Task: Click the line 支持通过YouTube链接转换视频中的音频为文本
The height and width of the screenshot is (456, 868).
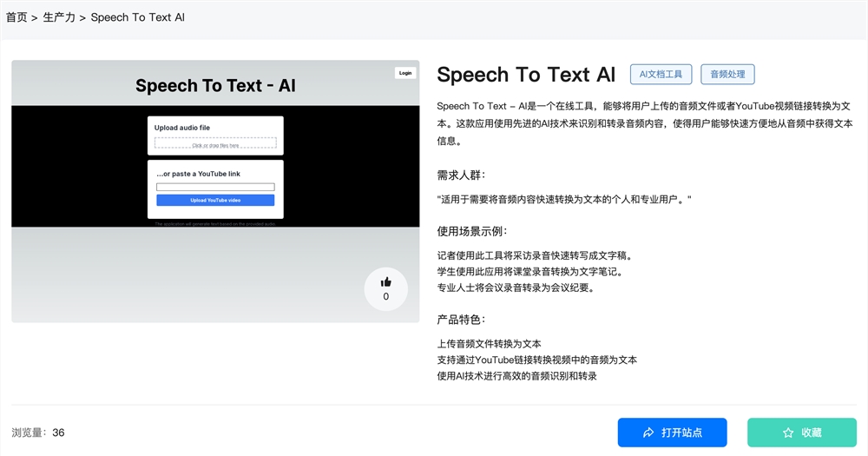Action: point(537,360)
